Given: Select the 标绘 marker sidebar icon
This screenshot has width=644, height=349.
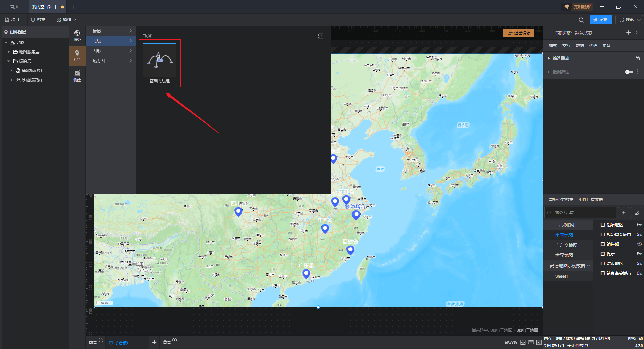Looking at the screenshot, I should click(77, 56).
